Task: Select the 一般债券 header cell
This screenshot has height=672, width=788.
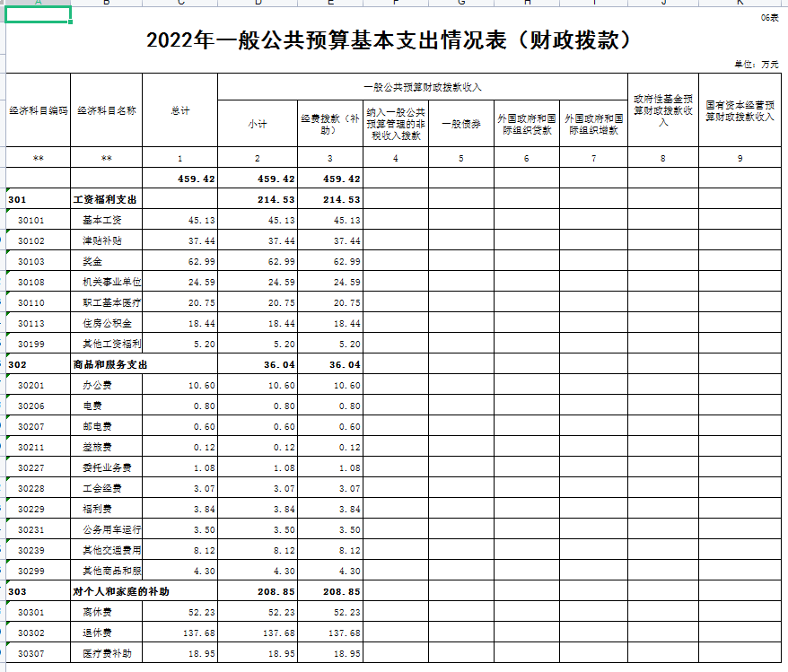Action: [x=461, y=124]
